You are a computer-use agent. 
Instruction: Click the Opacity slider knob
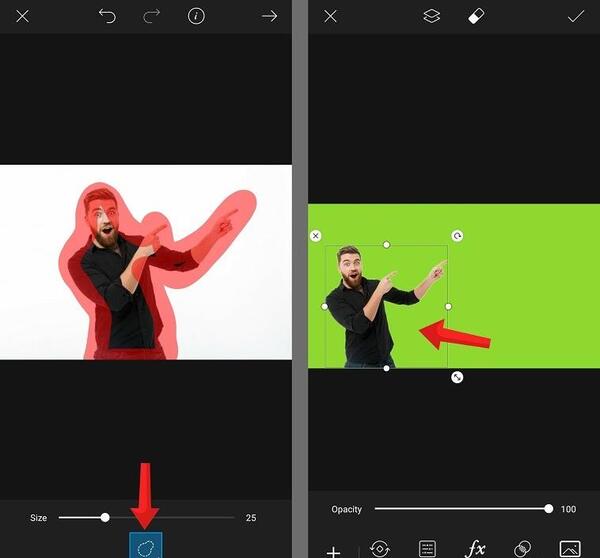pos(549,509)
